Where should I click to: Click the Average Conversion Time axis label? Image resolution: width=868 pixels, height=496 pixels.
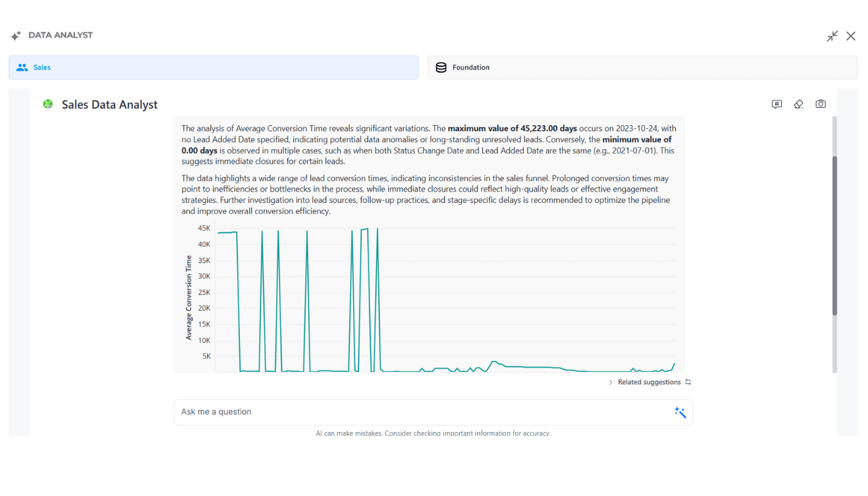pos(189,298)
